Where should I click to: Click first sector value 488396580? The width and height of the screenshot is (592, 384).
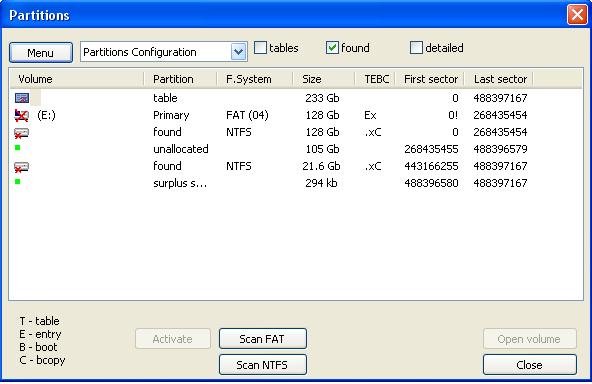(431, 183)
